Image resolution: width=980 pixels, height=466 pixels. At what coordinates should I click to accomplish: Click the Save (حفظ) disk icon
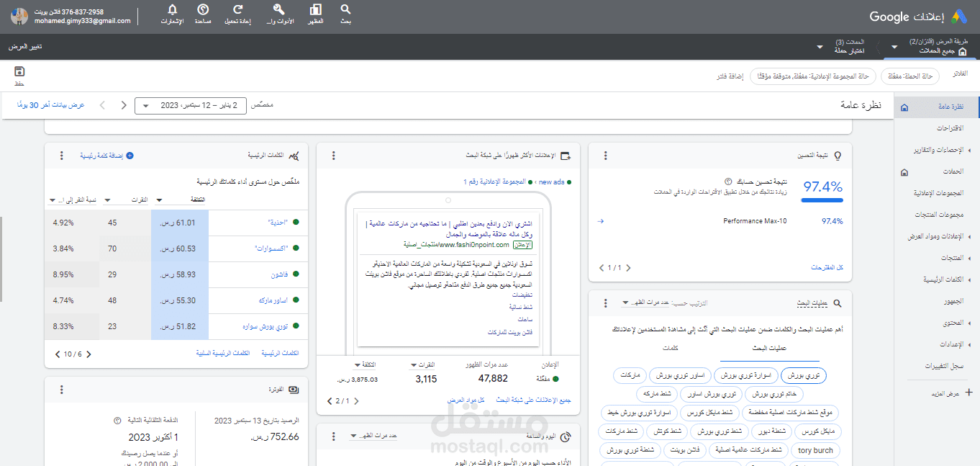(x=19, y=71)
